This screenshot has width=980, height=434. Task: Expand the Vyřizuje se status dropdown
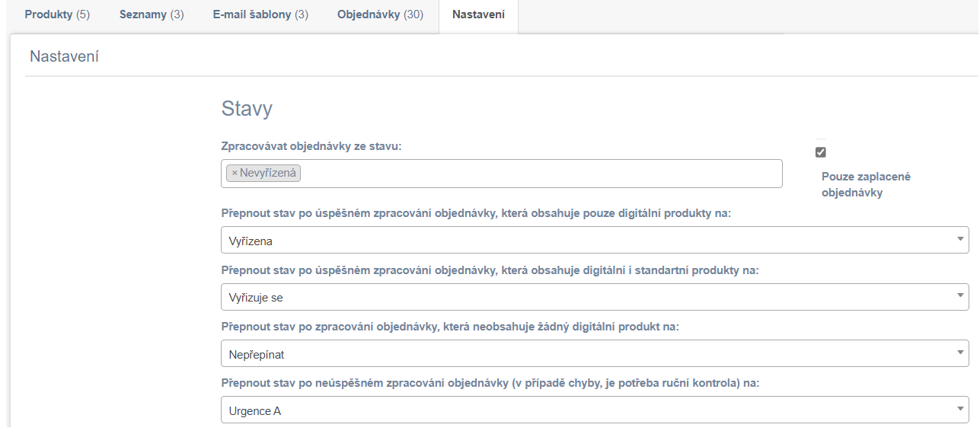coord(595,297)
